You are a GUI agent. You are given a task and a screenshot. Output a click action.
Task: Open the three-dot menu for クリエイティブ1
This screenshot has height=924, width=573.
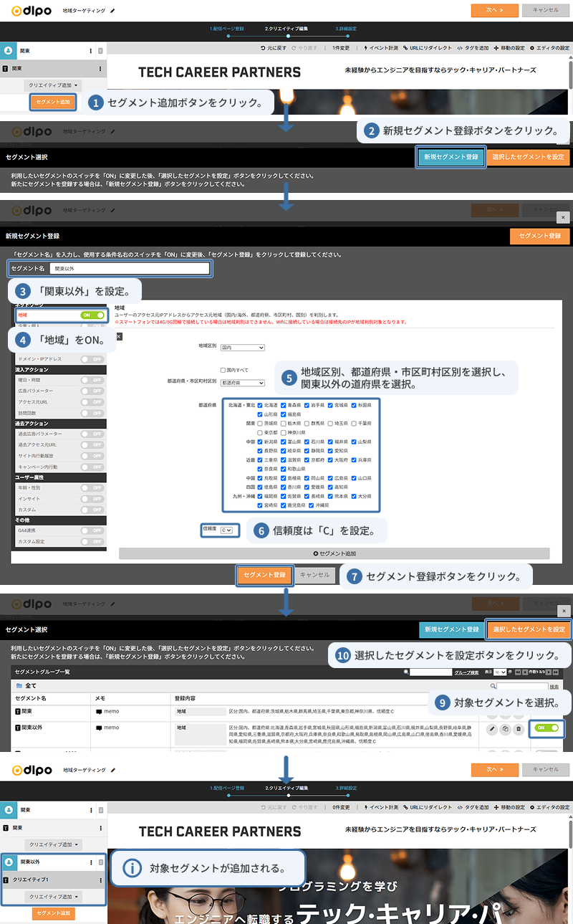tap(100, 880)
